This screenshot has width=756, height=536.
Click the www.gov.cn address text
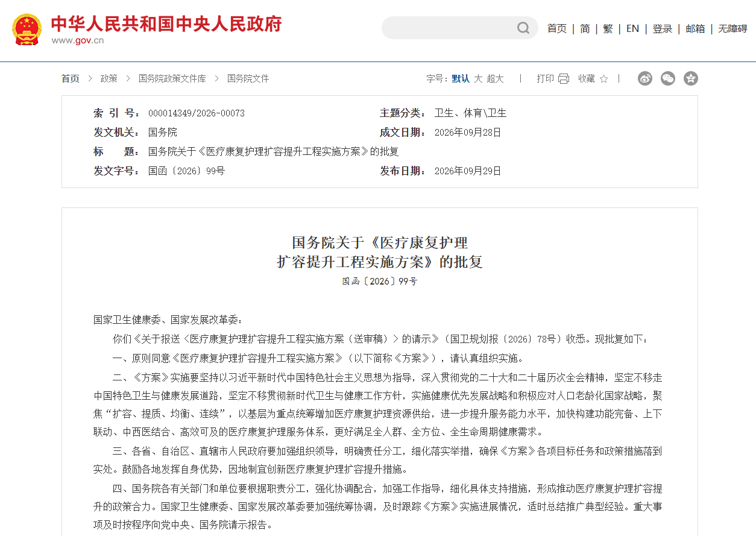point(77,41)
